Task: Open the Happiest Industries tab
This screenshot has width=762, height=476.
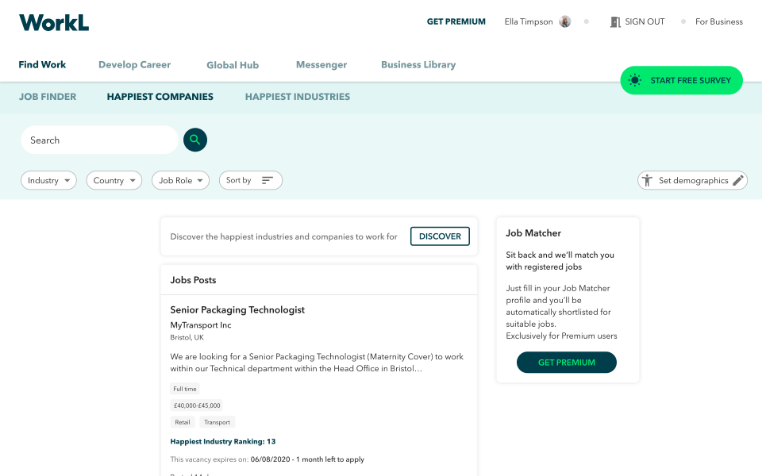Action: pyautogui.click(x=297, y=97)
